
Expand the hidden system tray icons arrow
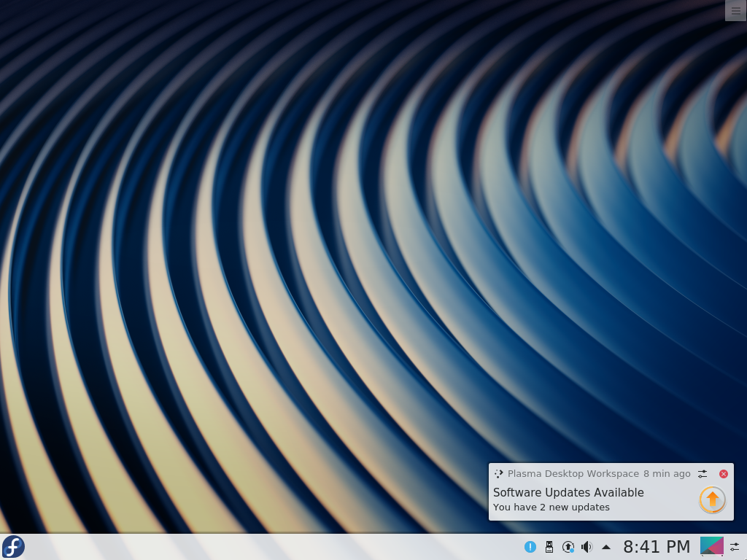point(606,547)
